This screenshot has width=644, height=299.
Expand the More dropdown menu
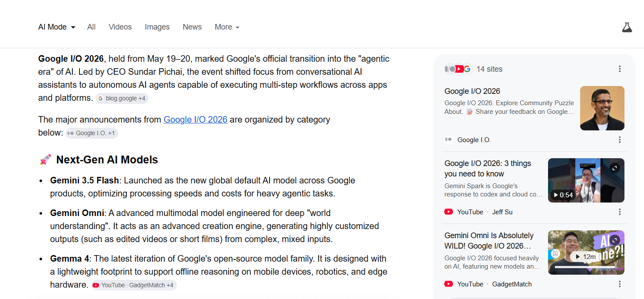click(x=227, y=27)
